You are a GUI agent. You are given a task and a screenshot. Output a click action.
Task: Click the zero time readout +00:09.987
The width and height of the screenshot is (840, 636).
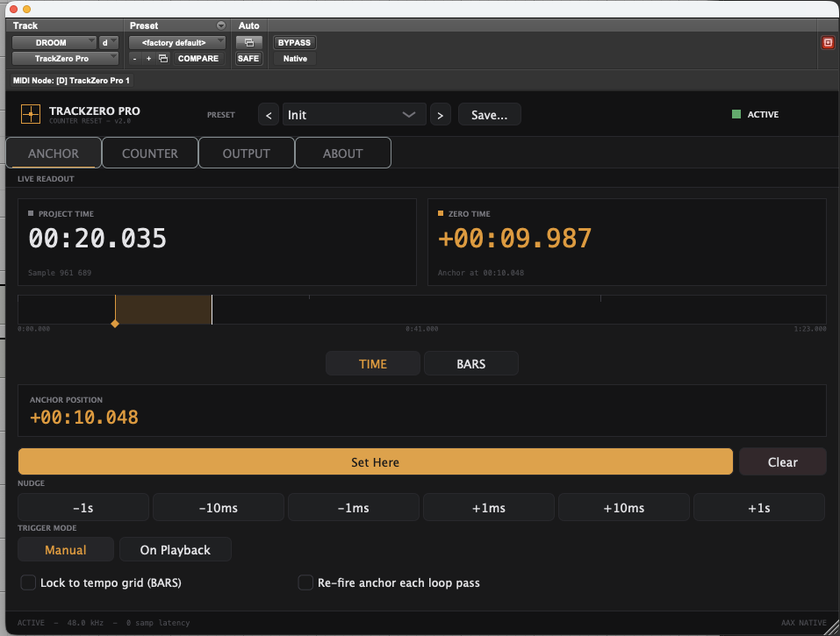(515, 239)
